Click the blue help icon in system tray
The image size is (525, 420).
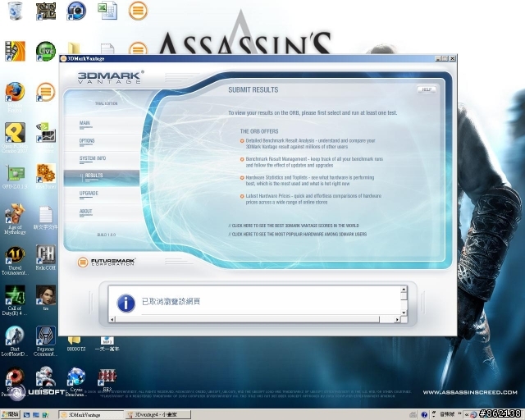(424, 414)
